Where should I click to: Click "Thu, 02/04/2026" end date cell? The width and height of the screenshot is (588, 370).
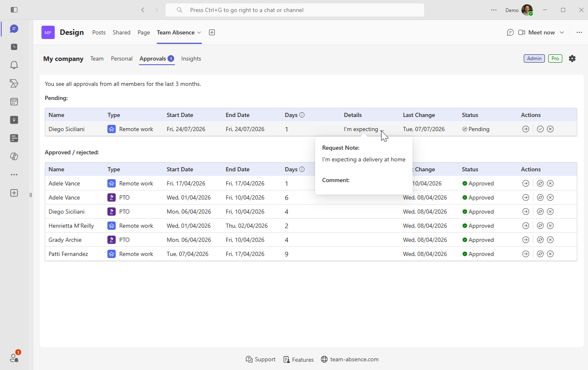(247, 226)
